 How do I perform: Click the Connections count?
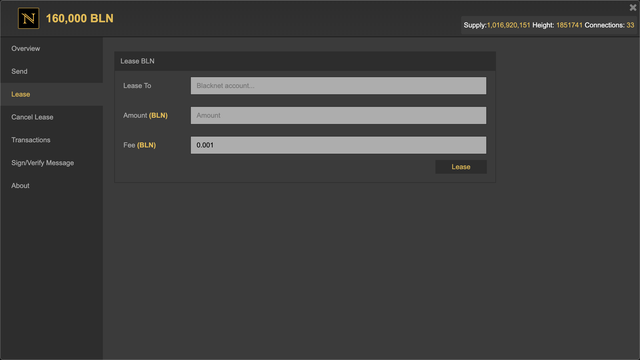630,25
